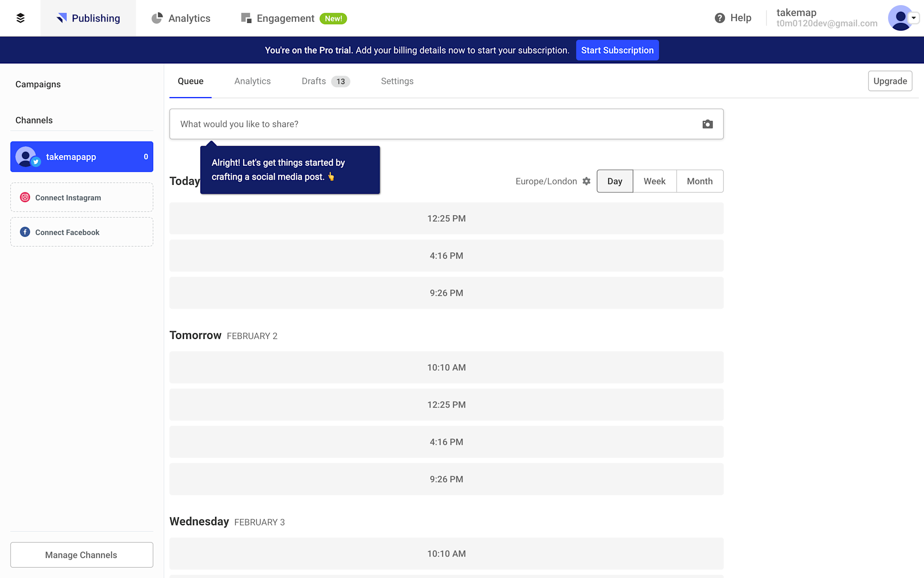Image resolution: width=924 pixels, height=578 pixels.
Task: Switch to the Queue tab
Action: pyautogui.click(x=190, y=81)
